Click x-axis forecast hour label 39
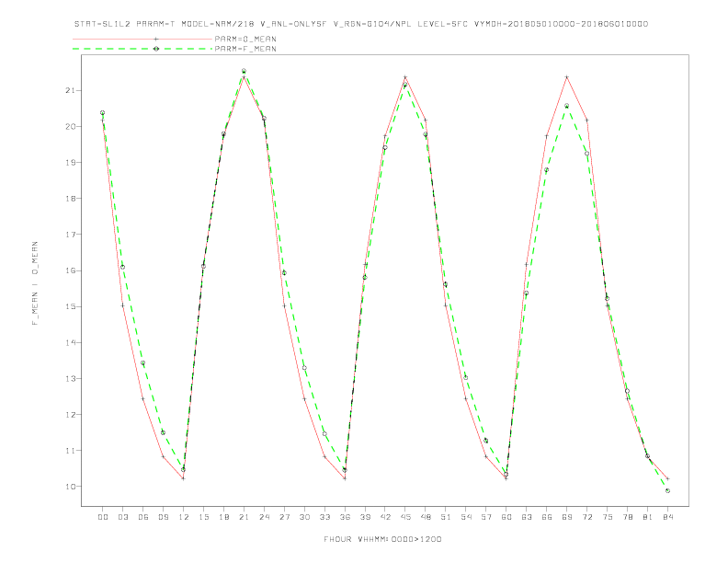This screenshot has width=728, height=563. point(365,517)
